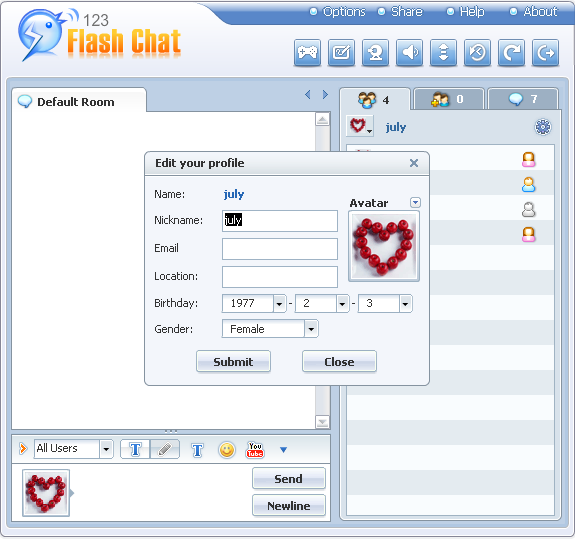Toggle the rich text T mode button
This screenshot has height=539, width=575.
[135, 449]
